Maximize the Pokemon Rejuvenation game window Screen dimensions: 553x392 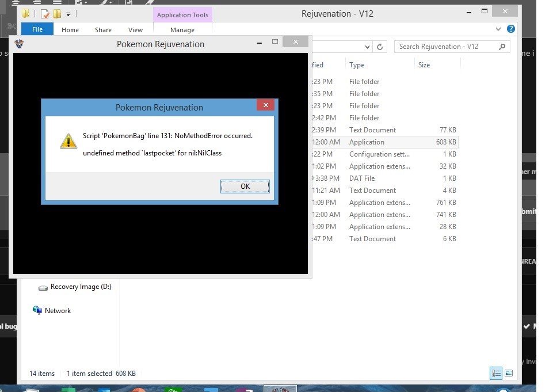click(x=274, y=42)
